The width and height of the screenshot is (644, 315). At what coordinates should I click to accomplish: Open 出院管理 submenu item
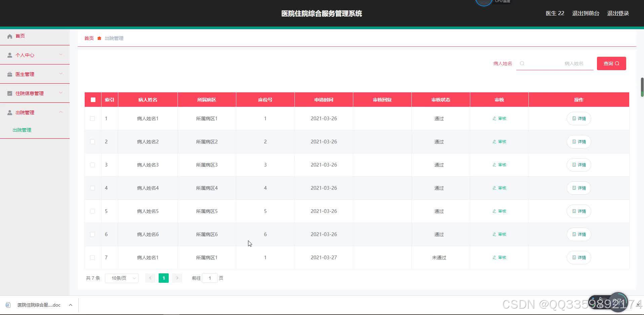coord(22,130)
